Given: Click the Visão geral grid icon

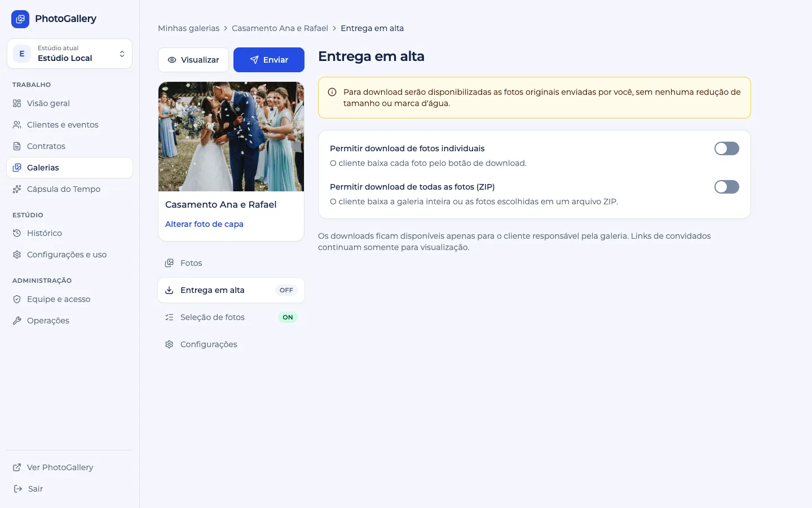Looking at the screenshot, I should 17,103.
